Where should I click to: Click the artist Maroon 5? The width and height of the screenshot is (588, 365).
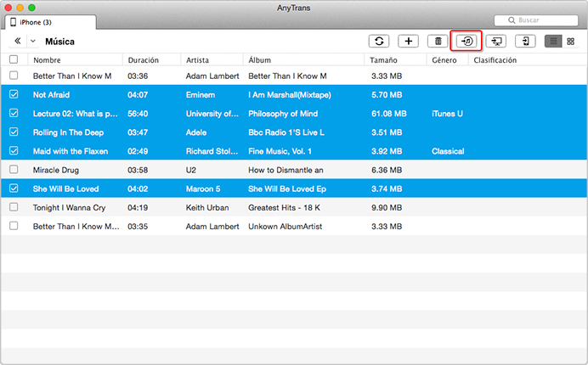pyautogui.click(x=203, y=189)
